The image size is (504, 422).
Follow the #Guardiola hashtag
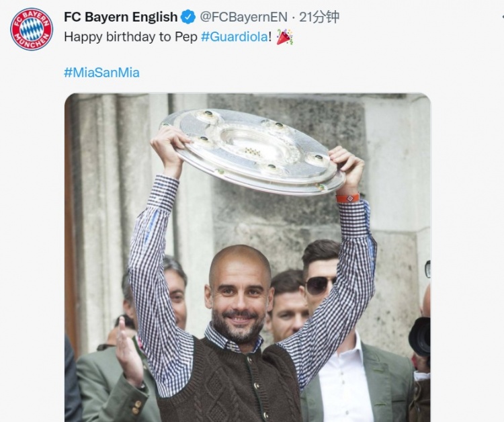coord(234,37)
